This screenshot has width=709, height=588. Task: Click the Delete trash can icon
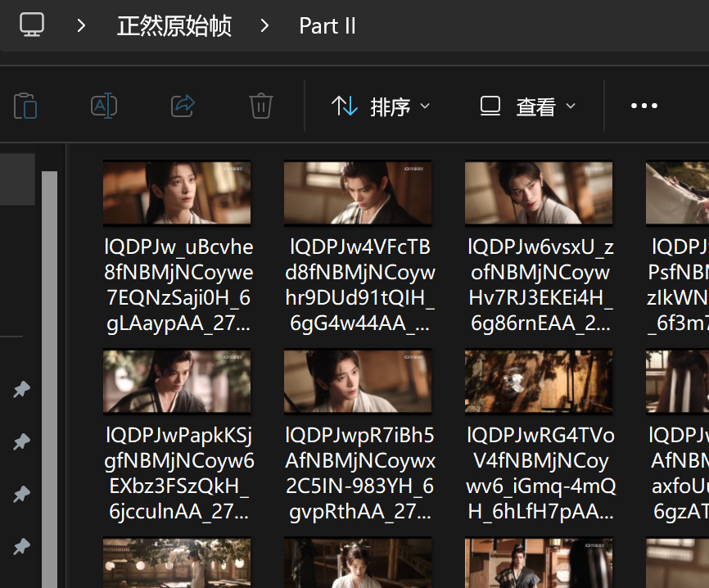tap(261, 106)
